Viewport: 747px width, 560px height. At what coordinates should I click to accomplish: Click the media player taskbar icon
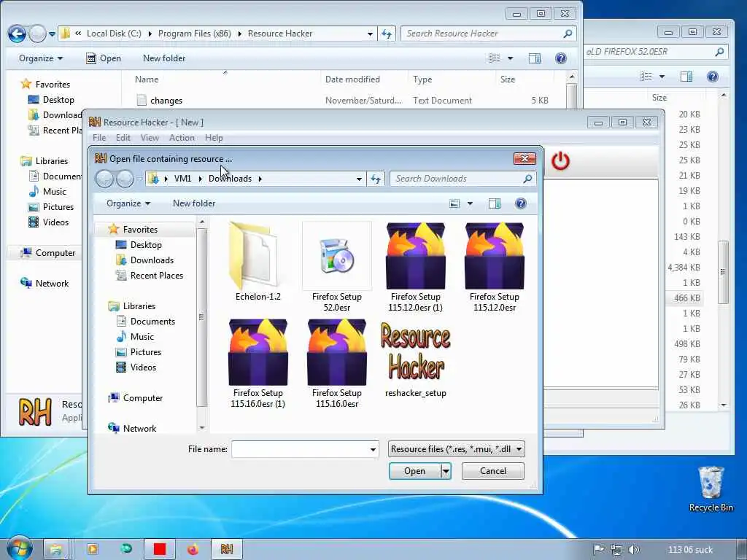pyautogui.click(x=93, y=549)
